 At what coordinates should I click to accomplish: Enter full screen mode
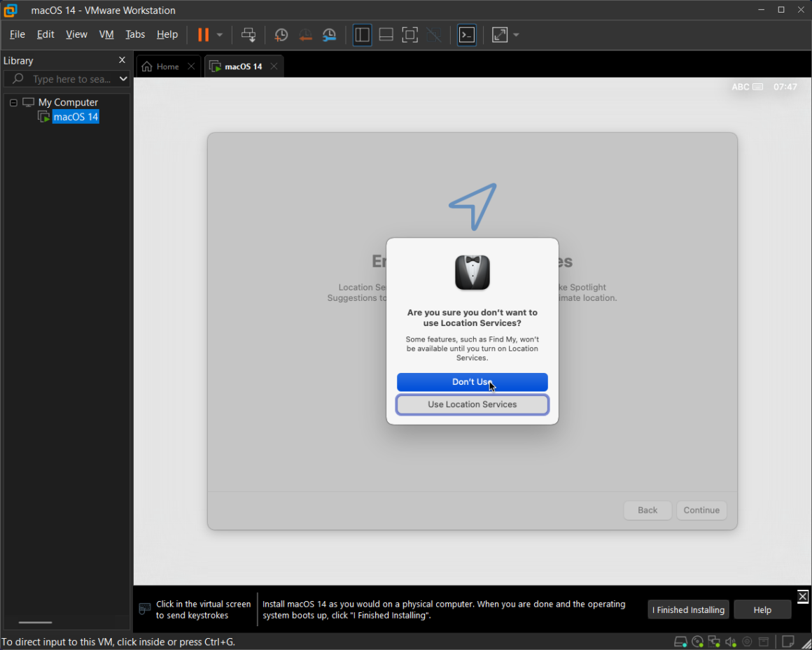(409, 35)
